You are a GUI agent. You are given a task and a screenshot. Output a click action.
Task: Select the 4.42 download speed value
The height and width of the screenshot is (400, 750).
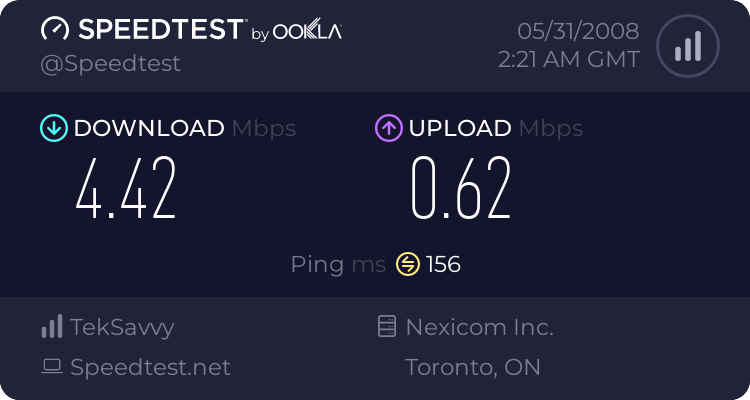pyautogui.click(x=126, y=188)
